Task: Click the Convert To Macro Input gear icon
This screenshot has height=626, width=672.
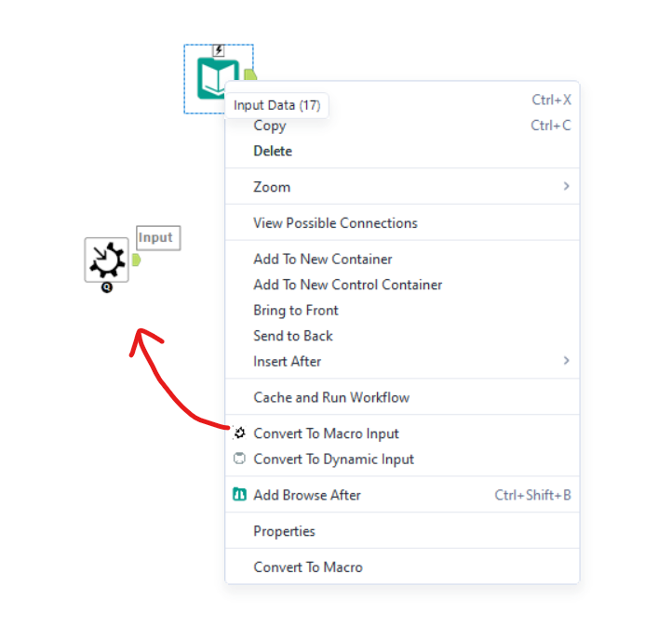Action: pos(239,433)
